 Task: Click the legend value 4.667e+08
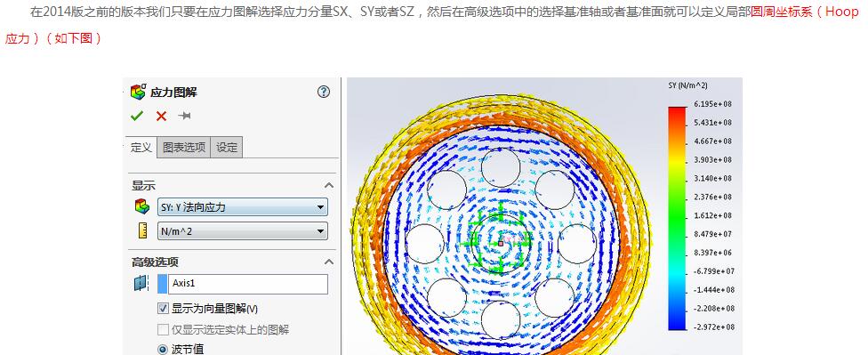tap(712, 141)
